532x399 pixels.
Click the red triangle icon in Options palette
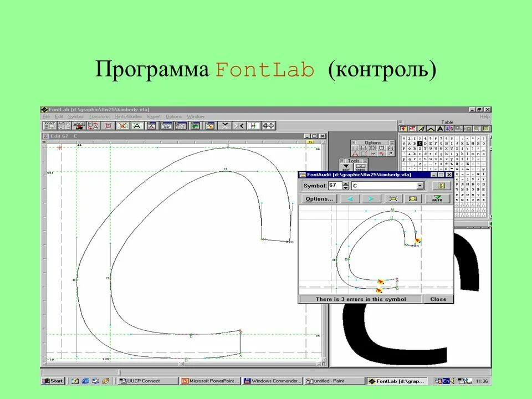(355, 154)
